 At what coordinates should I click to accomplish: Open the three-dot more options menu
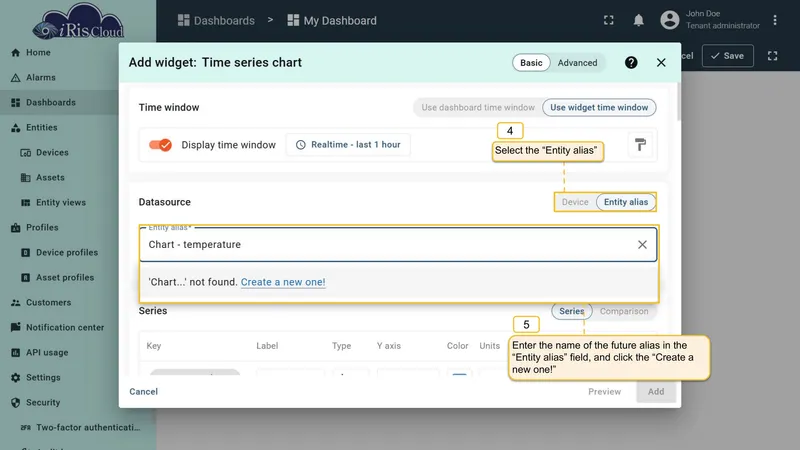774,20
